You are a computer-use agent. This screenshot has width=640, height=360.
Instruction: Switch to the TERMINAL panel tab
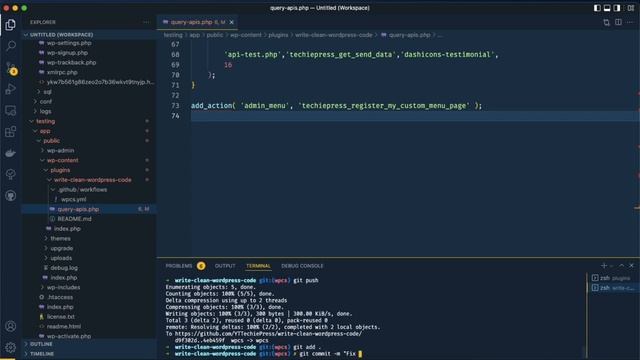pos(258,266)
